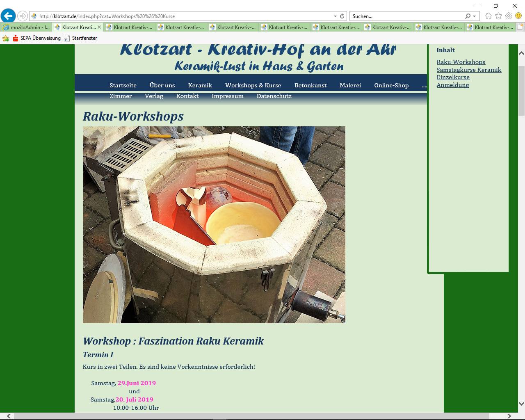Image resolution: width=525 pixels, height=420 pixels.
Task: Click the vertical scrollbar thumb
Action: click(x=521, y=91)
